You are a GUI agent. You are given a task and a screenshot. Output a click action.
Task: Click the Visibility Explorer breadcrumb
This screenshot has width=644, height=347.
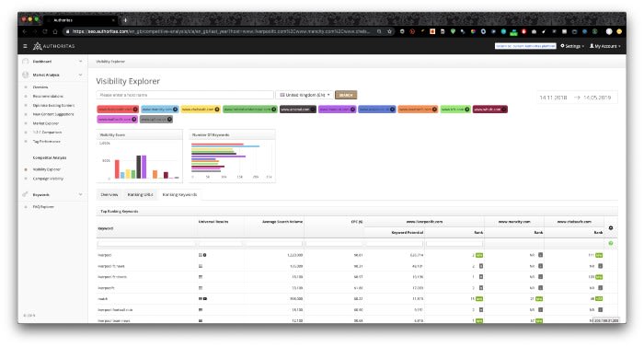[110, 62]
